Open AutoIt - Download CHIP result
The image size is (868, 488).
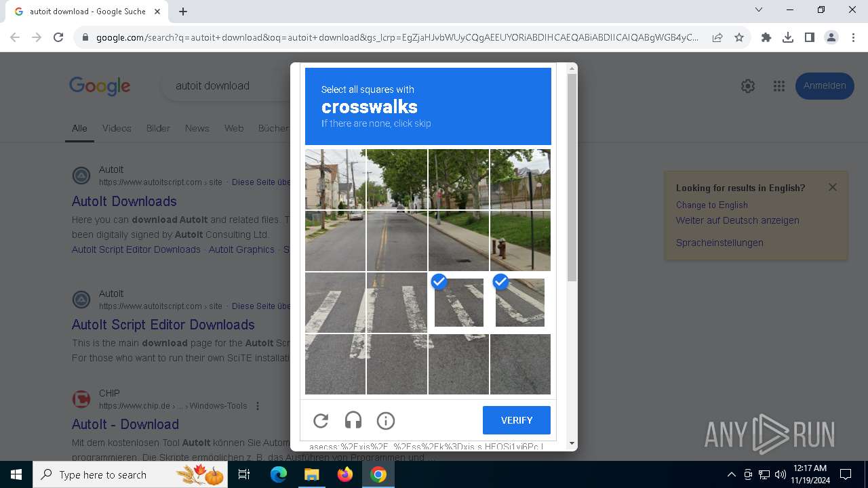tap(125, 424)
